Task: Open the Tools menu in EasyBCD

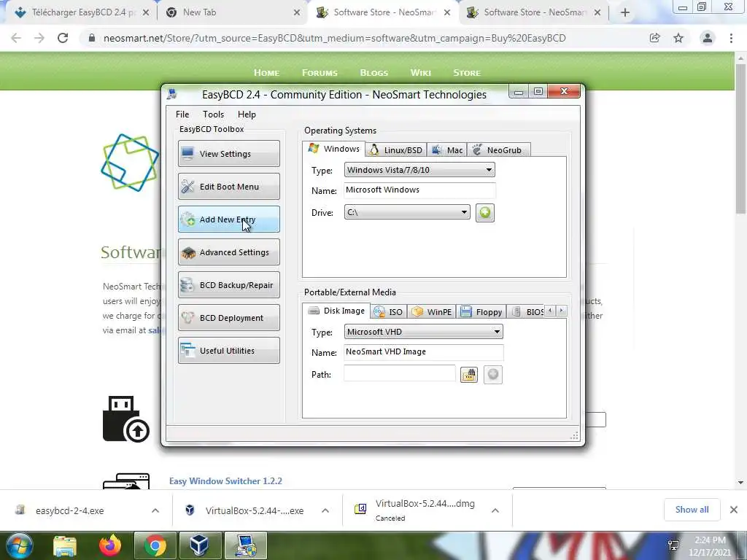Action: tap(213, 114)
